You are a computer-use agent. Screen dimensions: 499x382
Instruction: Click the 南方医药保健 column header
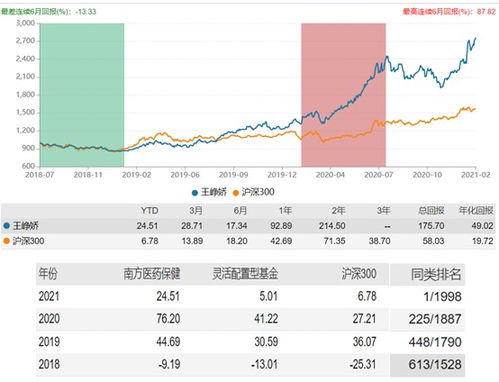[152, 274]
